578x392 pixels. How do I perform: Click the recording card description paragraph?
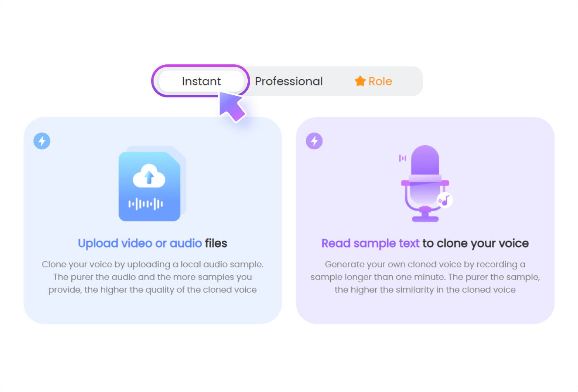(x=425, y=277)
